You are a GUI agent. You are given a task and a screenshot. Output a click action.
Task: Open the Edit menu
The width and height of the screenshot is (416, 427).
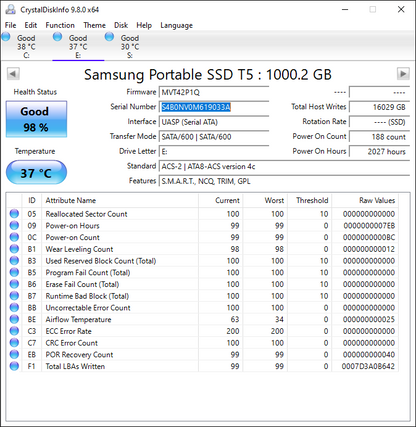(x=31, y=25)
